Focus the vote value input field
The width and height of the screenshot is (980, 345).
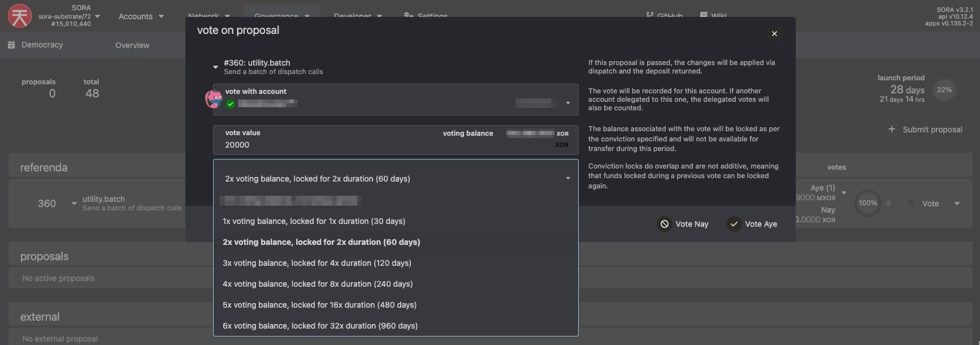pos(396,140)
